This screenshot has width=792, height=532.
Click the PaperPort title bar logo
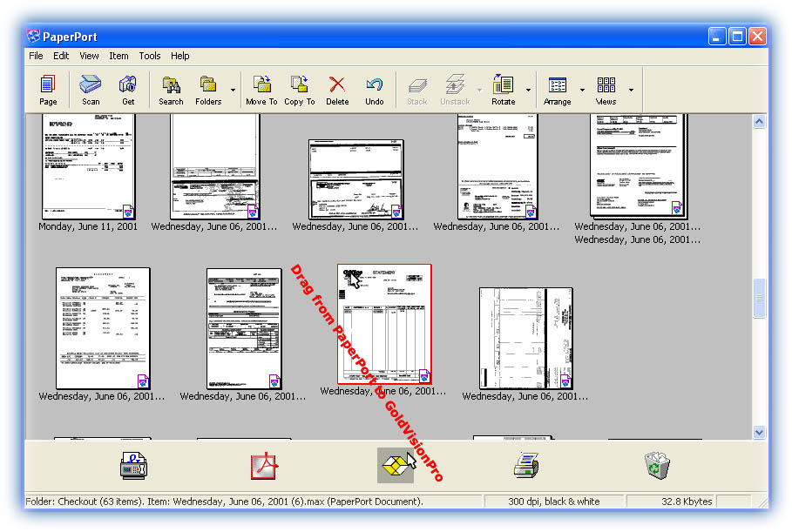tap(33, 37)
